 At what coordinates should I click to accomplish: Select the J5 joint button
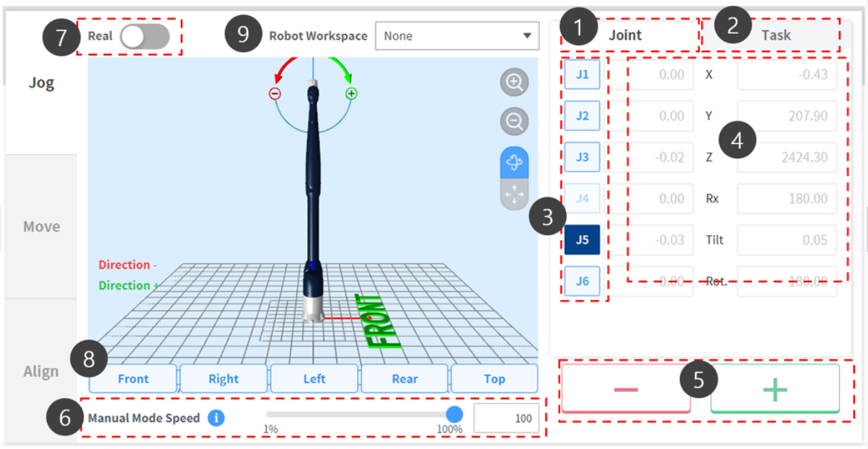click(x=582, y=240)
